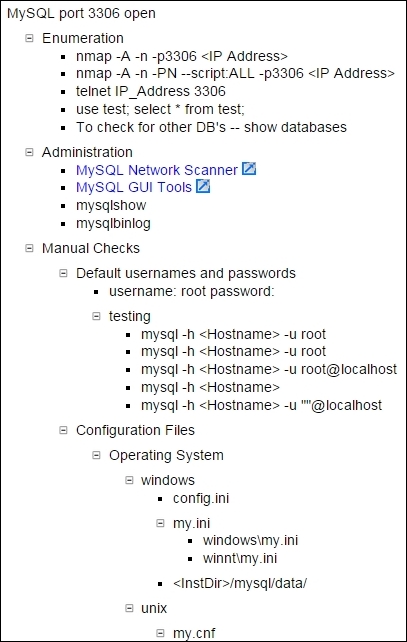Image resolution: width=407 pixels, height=642 pixels.
Task: Collapse the Enumeration section
Action: tap(29, 38)
